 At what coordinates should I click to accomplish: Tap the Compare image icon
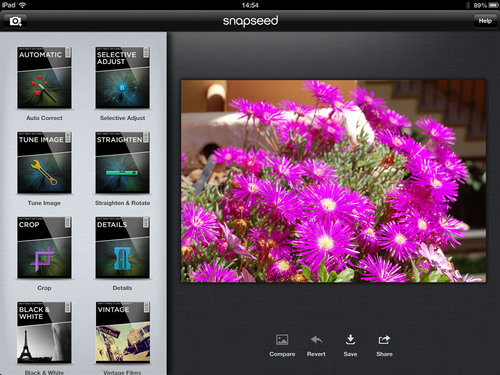[x=282, y=340]
